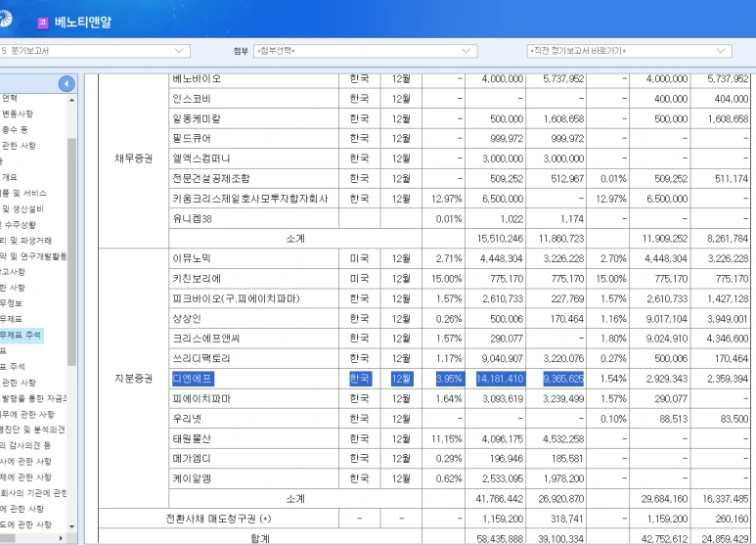The image size is (756, 545).
Task: Click the 일동케미칼 row name
Action: 197,118
